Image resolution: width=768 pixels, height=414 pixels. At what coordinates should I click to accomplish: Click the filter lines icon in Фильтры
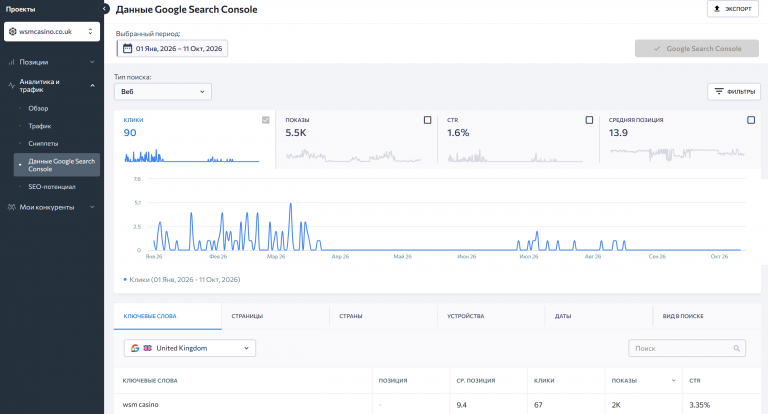[x=719, y=92]
